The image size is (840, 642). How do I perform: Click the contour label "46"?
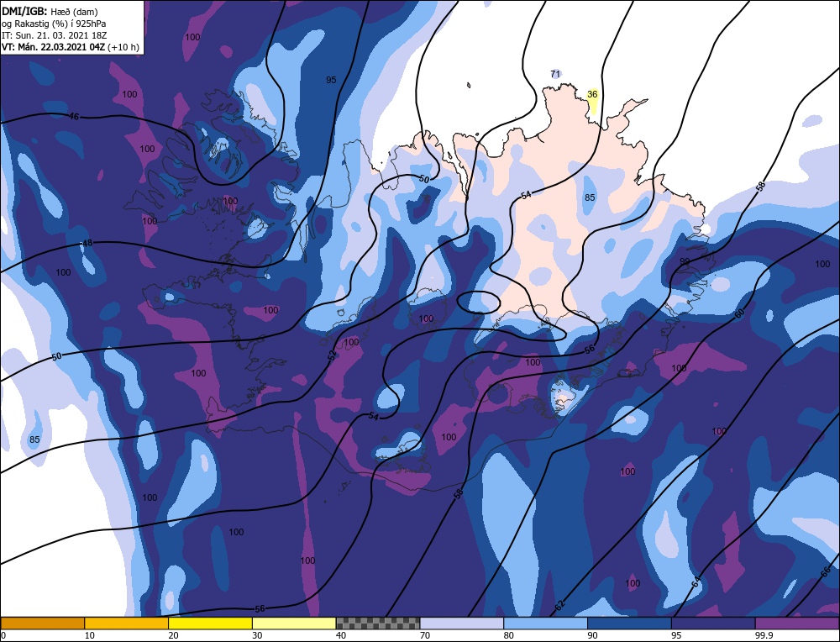(x=74, y=116)
